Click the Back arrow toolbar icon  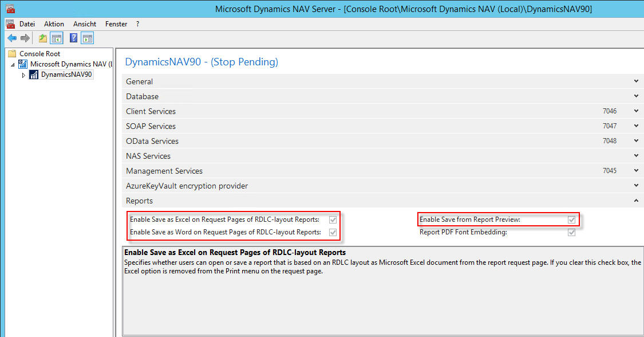(12, 38)
